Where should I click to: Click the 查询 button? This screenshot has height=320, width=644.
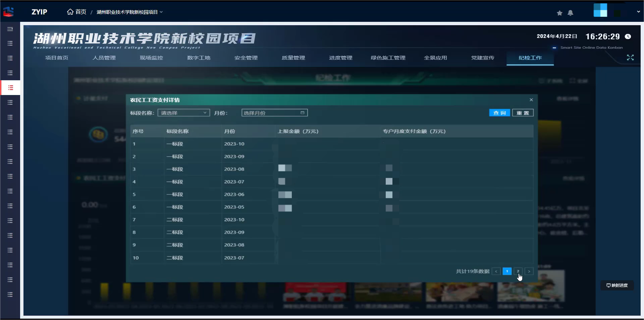click(499, 113)
